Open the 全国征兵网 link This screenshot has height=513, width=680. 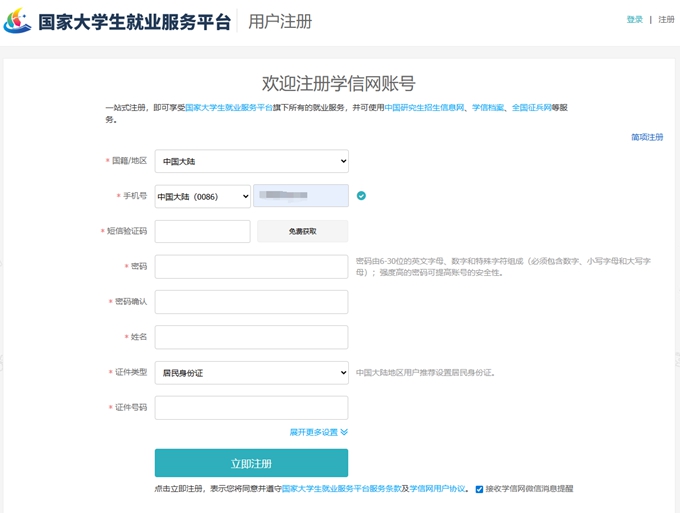click(x=531, y=107)
